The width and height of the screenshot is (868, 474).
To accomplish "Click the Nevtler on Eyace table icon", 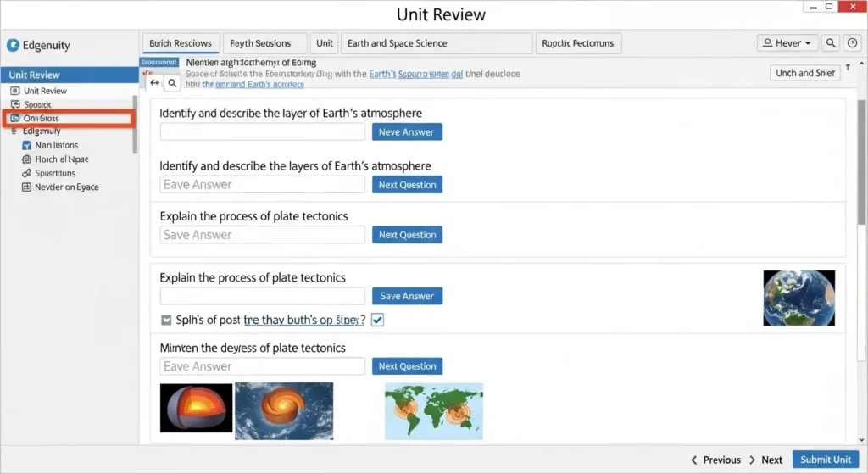I will click(26, 187).
